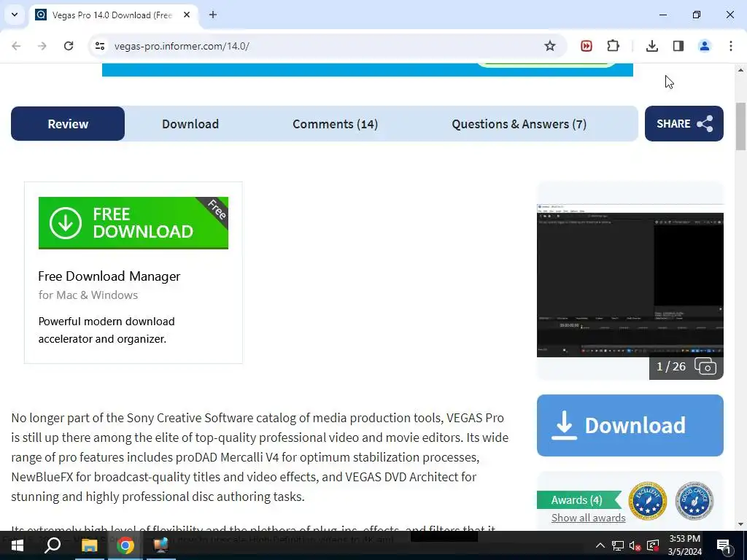Click 'Powerful modern download accelerator' description text

pos(107,330)
